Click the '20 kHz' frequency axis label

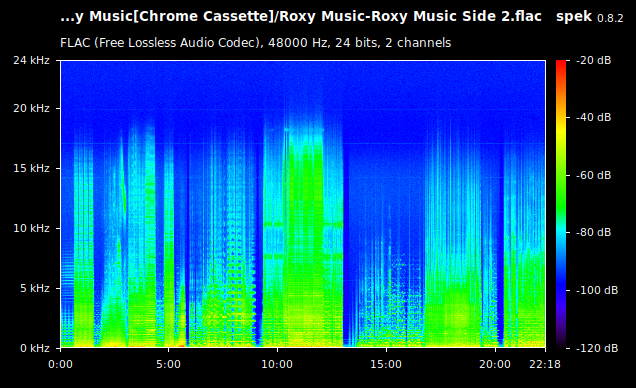pyautogui.click(x=31, y=108)
